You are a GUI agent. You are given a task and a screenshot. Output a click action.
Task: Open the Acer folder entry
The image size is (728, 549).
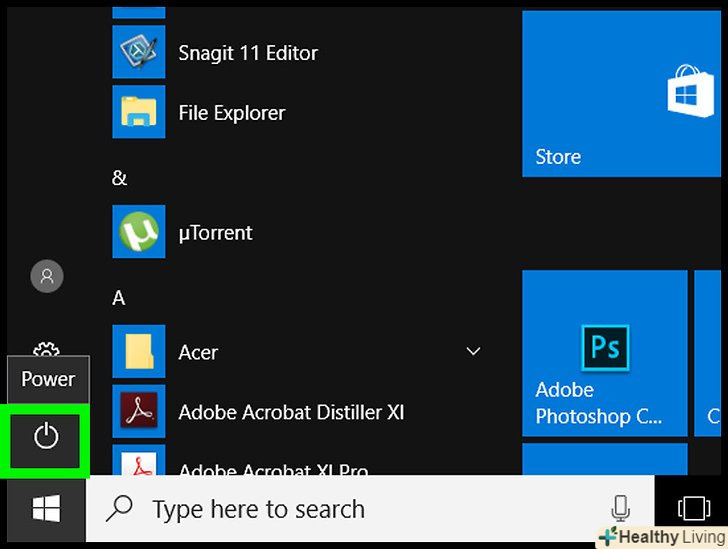pos(198,352)
